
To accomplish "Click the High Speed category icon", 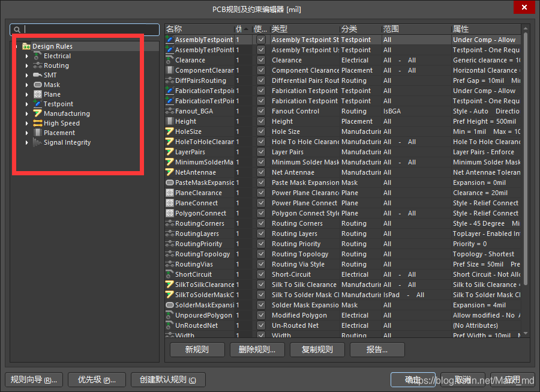I will (x=37, y=123).
